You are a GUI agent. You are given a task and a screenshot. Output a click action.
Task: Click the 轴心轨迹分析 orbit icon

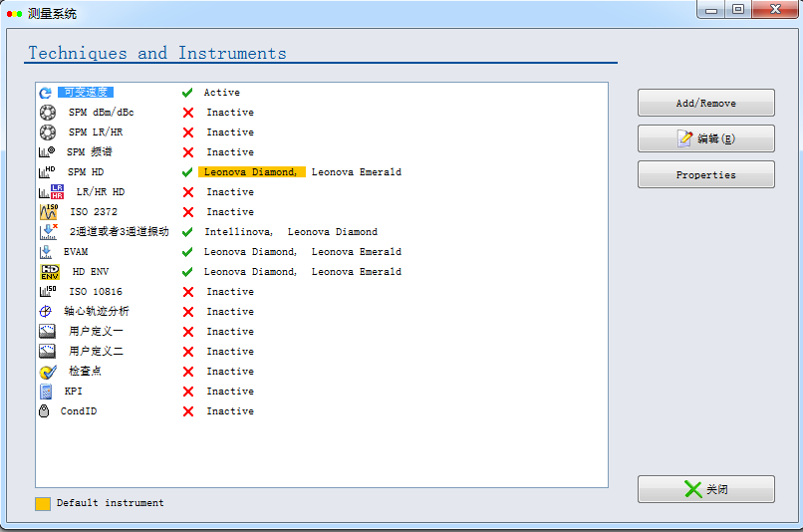pyautogui.click(x=46, y=312)
